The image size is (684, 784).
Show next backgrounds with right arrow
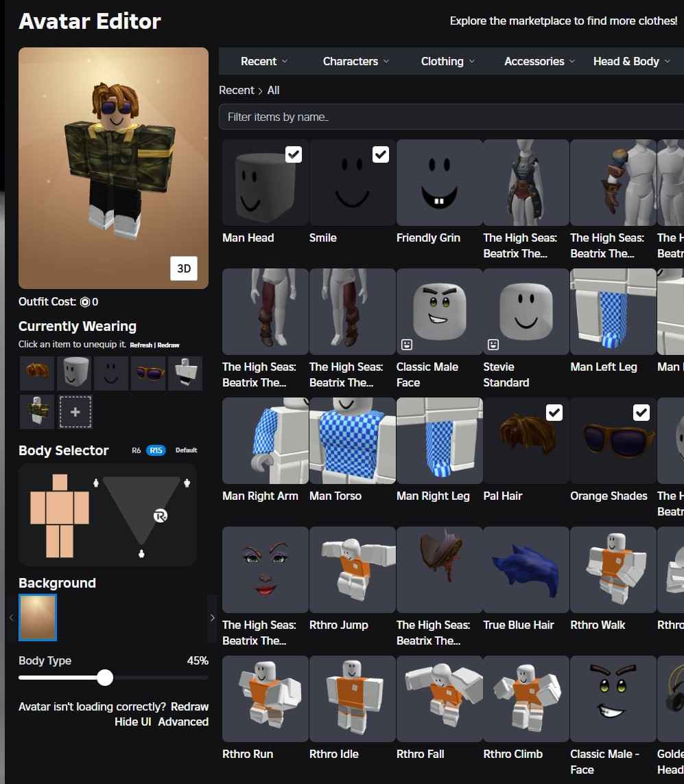(x=213, y=618)
